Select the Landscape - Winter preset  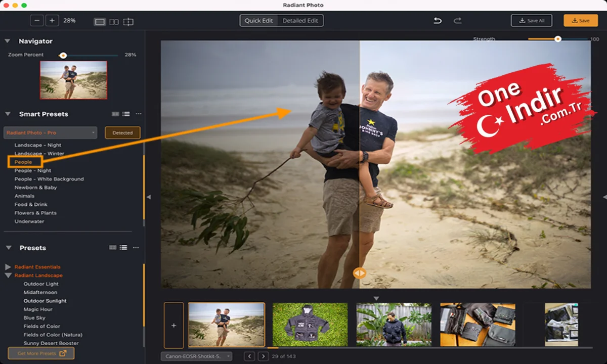(x=39, y=153)
